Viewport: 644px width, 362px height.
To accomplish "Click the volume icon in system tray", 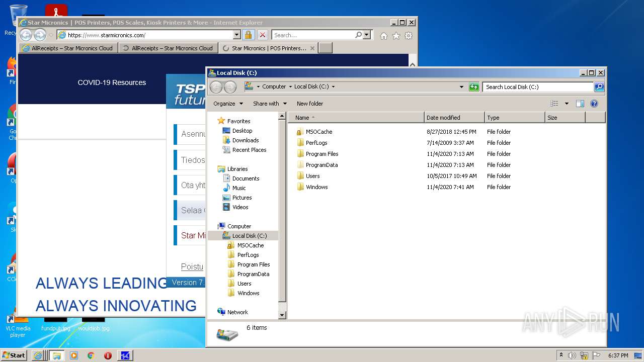I will [x=572, y=355].
